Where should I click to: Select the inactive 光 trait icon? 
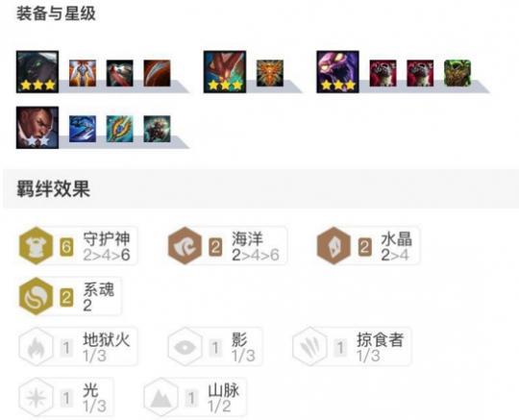tap(37, 397)
